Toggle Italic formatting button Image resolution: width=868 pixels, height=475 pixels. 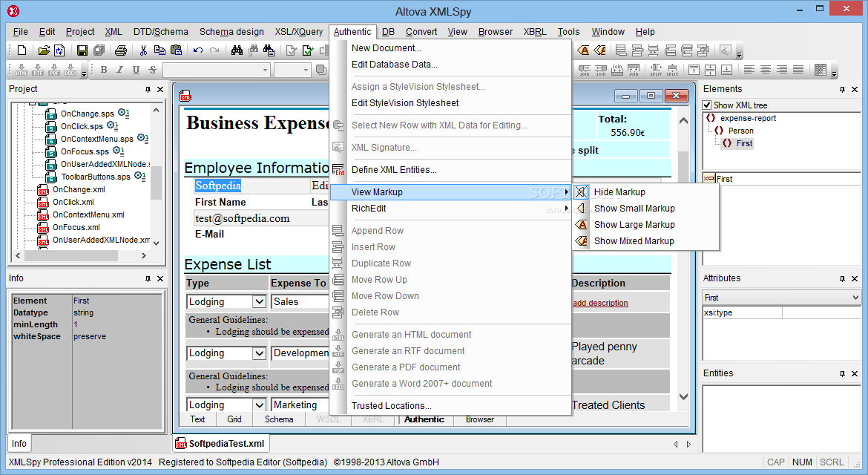(x=119, y=70)
